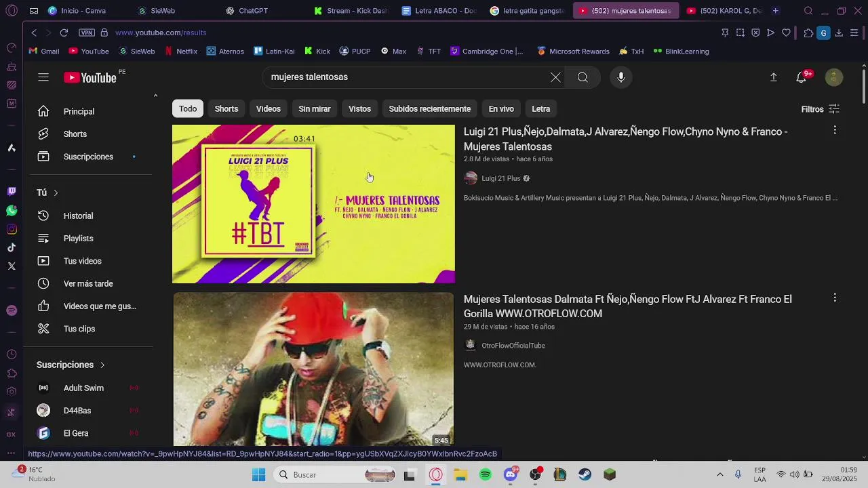868x488 pixels.
Task: Select the Sin mirar filter chip
Action: click(x=315, y=108)
